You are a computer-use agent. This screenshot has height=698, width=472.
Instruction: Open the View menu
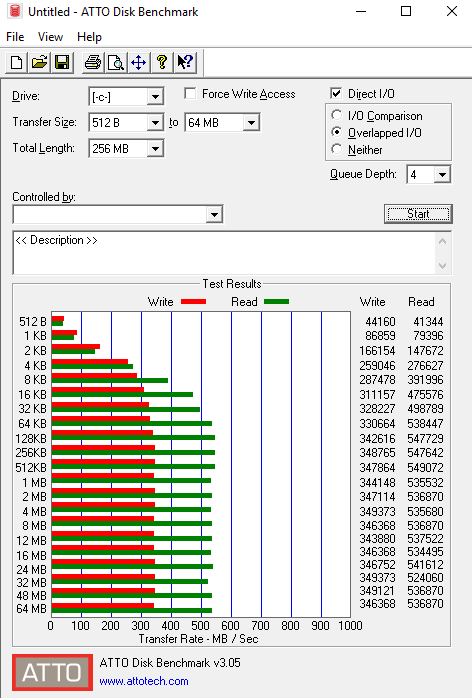pyautogui.click(x=50, y=37)
